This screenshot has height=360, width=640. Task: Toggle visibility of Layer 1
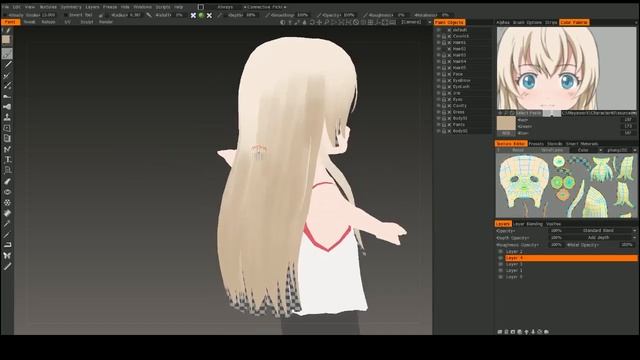pos(500,270)
